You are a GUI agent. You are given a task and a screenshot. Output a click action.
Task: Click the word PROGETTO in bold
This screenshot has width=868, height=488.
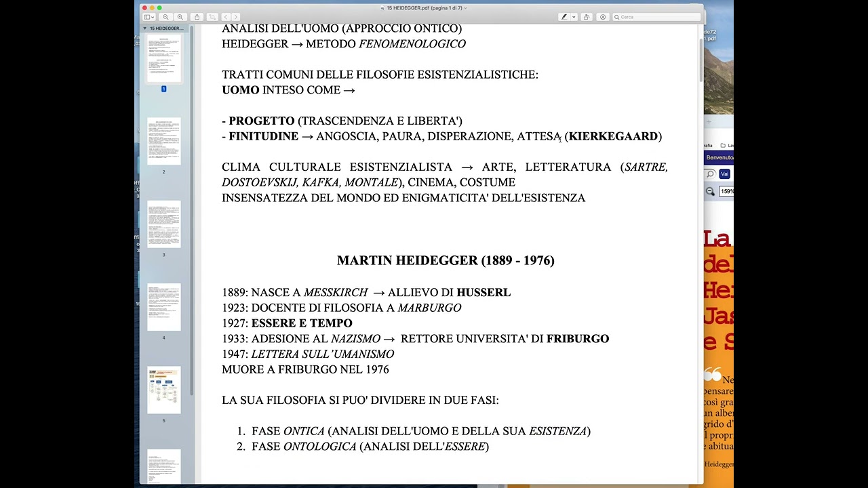pyautogui.click(x=262, y=121)
